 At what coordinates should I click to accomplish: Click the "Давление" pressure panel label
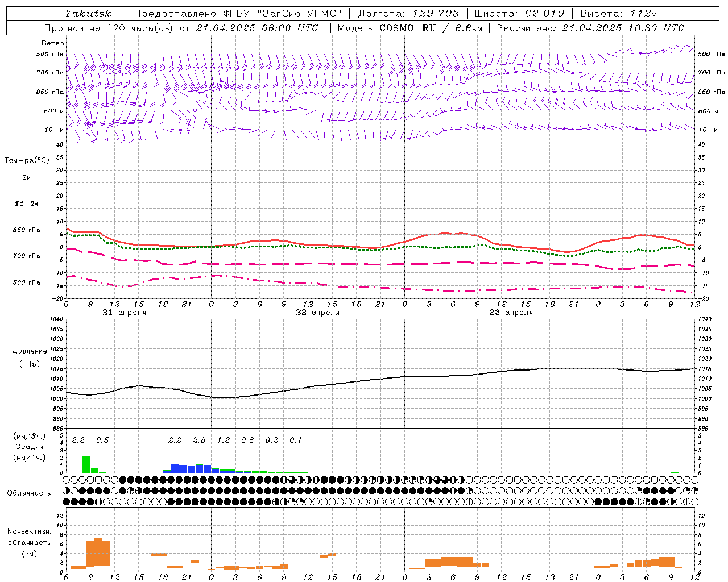pyautogui.click(x=29, y=351)
